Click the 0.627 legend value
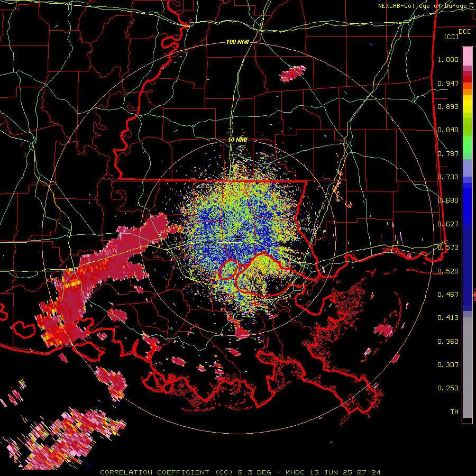 click(x=448, y=224)
